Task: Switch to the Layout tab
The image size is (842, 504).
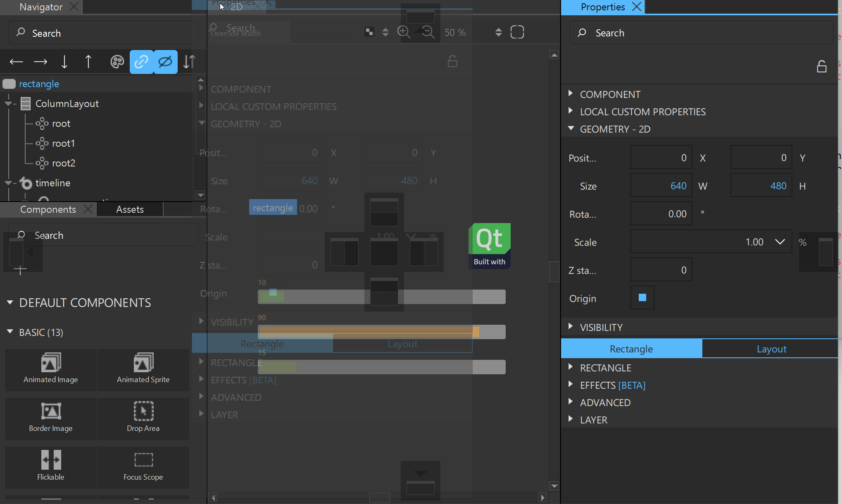Action: pyautogui.click(x=771, y=349)
